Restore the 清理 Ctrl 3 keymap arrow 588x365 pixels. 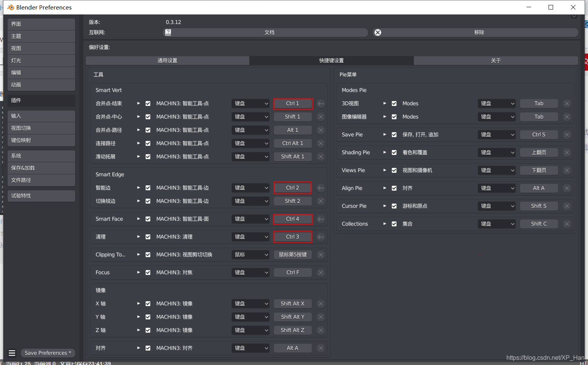pos(321,237)
